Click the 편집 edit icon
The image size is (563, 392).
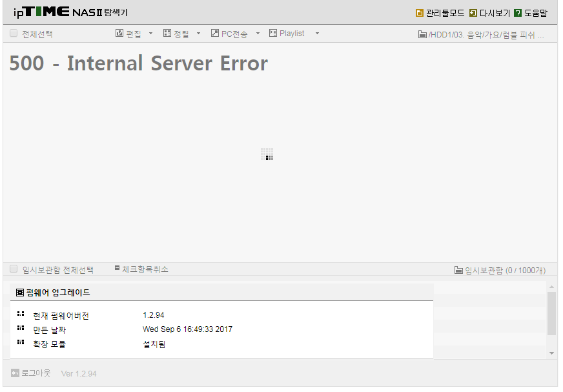click(119, 33)
